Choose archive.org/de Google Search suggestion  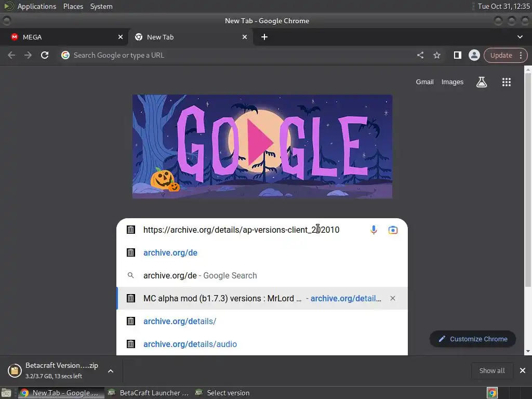point(262,275)
